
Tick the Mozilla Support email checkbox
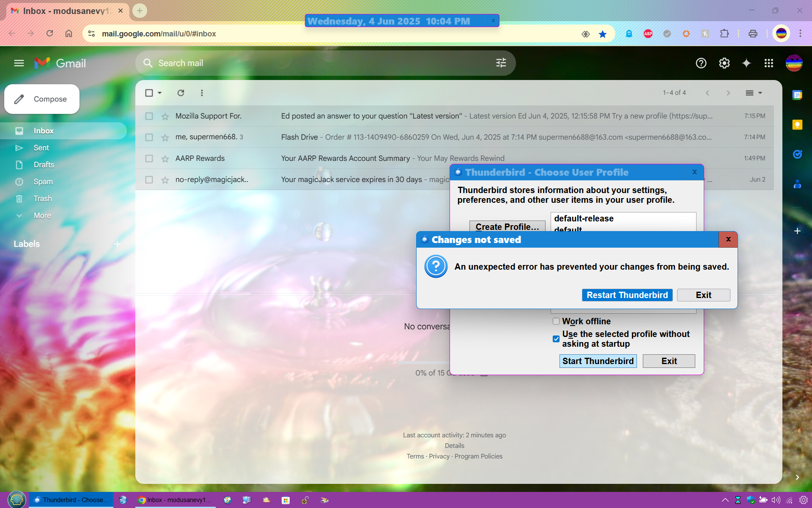click(149, 116)
